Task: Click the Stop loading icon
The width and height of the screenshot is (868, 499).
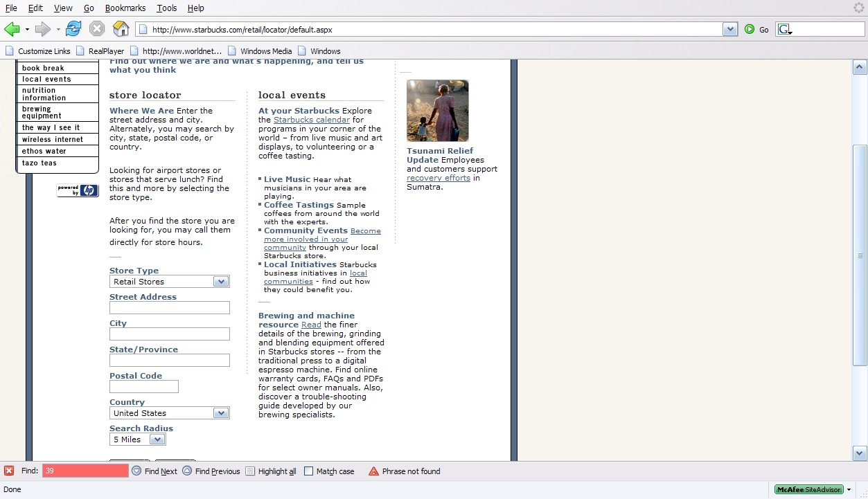Action: (x=97, y=29)
